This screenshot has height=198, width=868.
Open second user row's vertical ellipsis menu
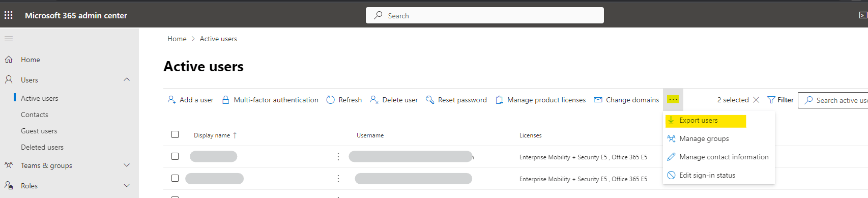tap(338, 179)
